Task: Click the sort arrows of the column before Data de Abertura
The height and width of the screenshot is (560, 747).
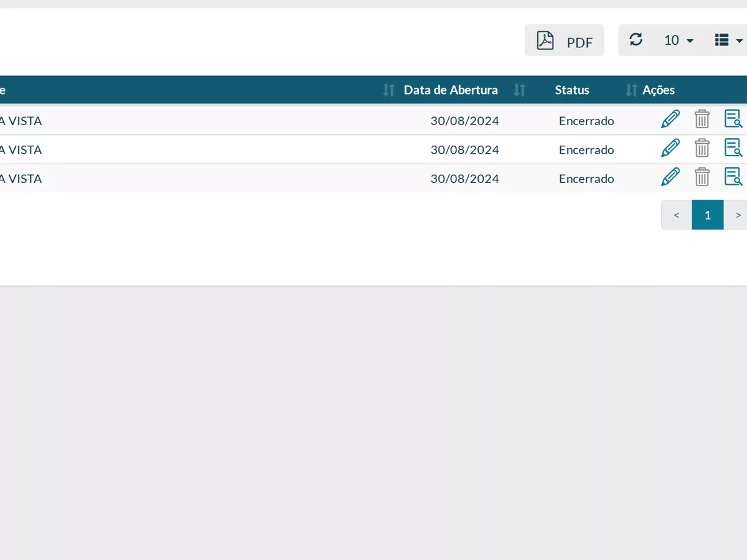Action: [389, 90]
